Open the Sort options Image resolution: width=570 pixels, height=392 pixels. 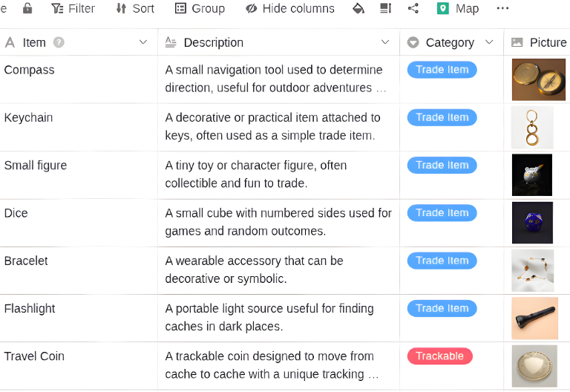pos(134,8)
